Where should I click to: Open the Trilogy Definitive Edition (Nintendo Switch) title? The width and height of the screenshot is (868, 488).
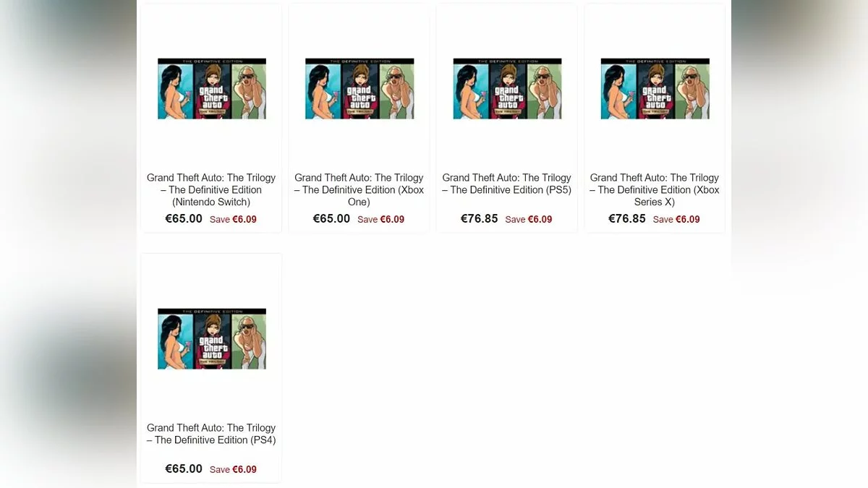coord(211,189)
